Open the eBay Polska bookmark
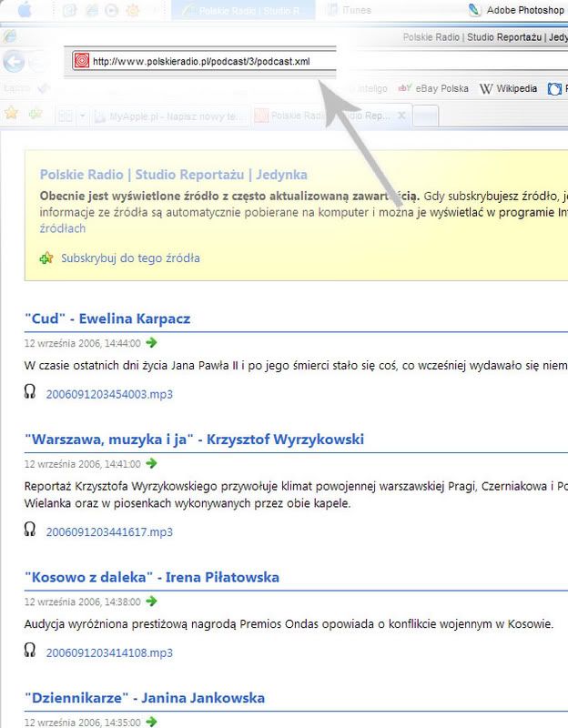 point(433,88)
